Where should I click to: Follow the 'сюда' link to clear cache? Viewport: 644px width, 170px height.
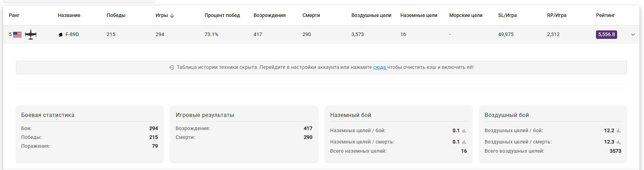(x=380, y=67)
